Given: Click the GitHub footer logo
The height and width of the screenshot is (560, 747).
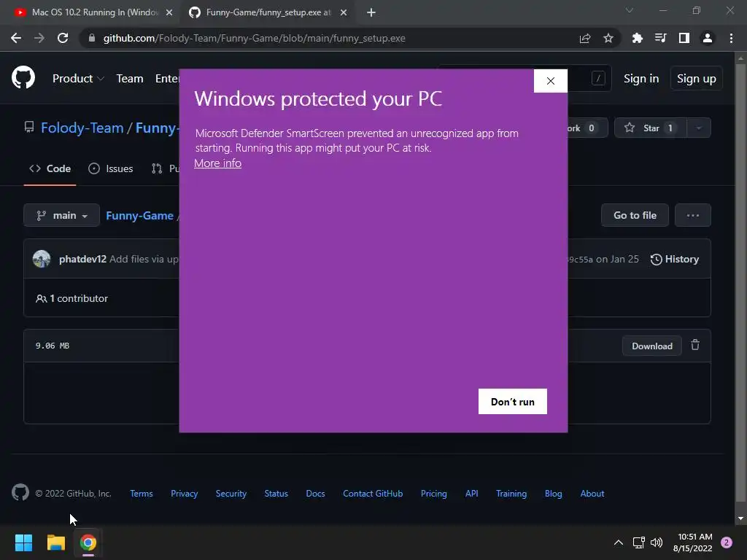Looking at the screenshot, I should (20, 492).
